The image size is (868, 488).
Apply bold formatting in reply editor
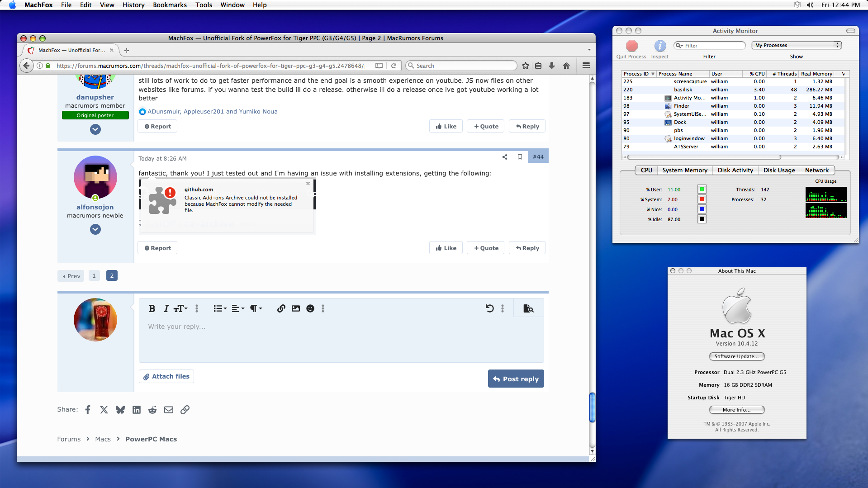point(152,308)
